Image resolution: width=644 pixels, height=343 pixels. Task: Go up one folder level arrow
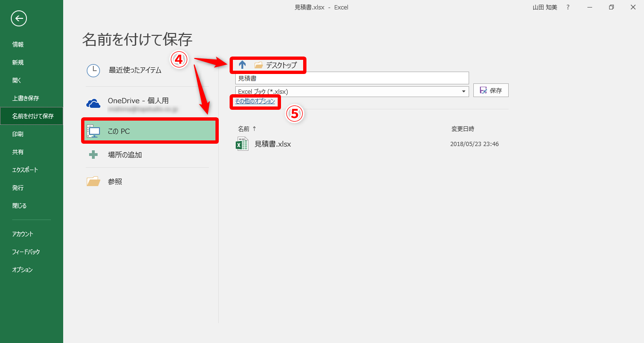[x=242, y=65]
